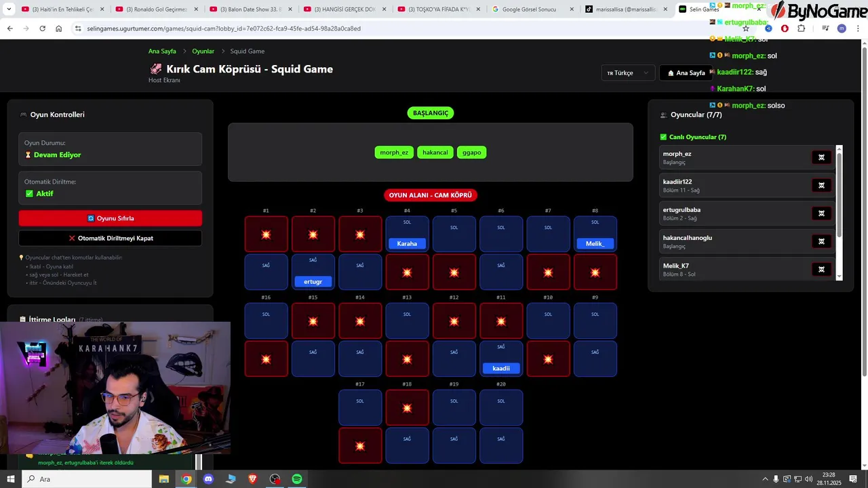Select the hakancal chip at start

point(435,152)
